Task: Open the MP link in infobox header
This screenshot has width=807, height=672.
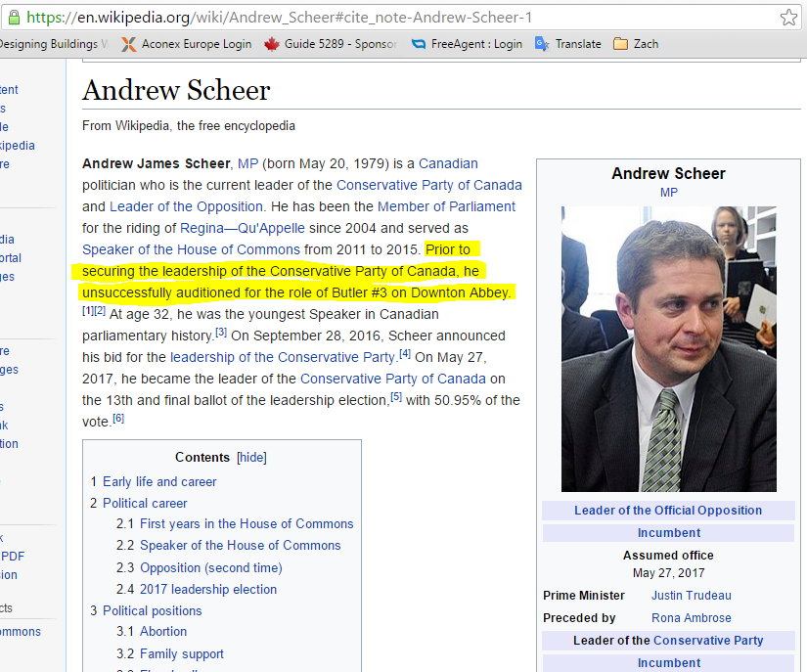Action: click(x=668, y=193)
